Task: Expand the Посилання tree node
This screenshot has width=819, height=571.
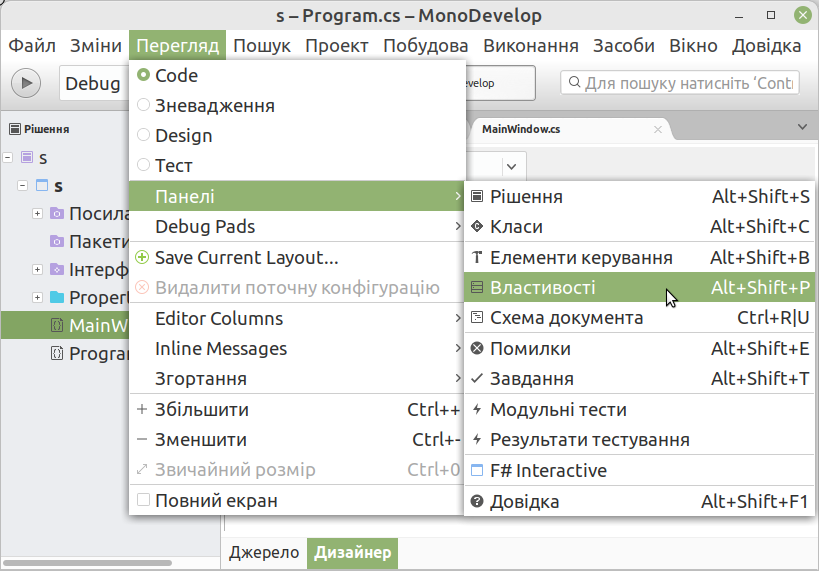Action: [x=37, y=213]
